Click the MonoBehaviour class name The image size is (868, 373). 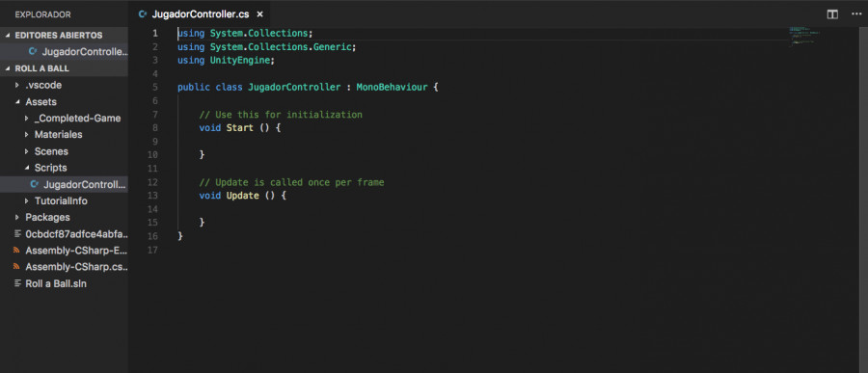pos(392,87)
